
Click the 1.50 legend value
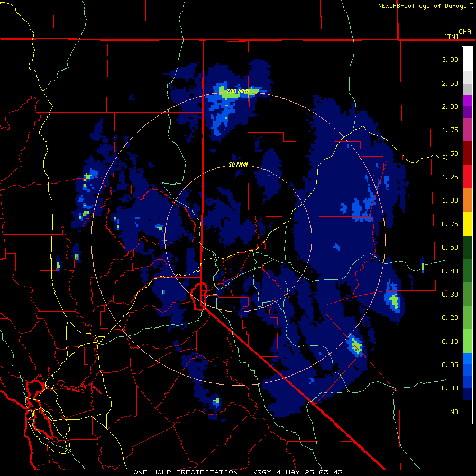450,153
